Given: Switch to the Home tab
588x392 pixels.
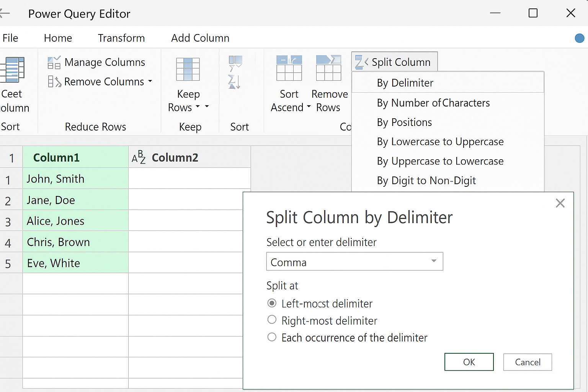Looking at the screenshot, I should 58,38.
